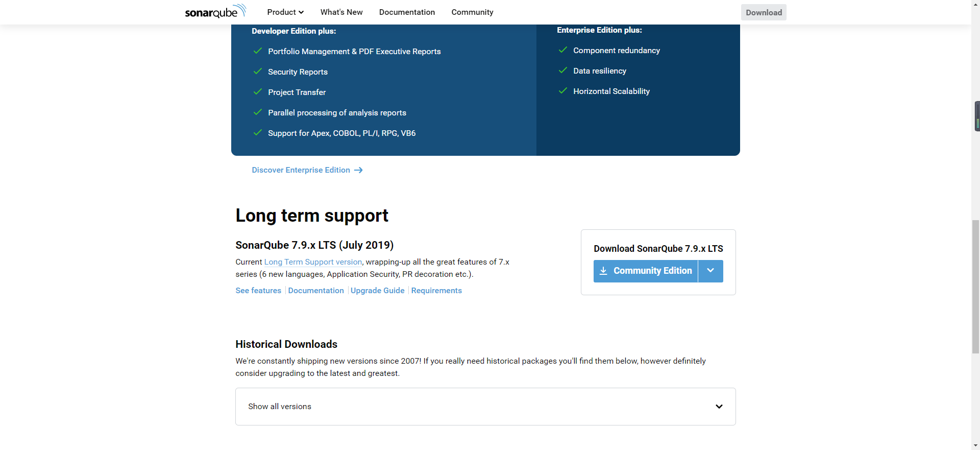This screenshot has height=450, width=980.
Task: Click the chevron in Show all versions
Action: [x=719, y=407]
